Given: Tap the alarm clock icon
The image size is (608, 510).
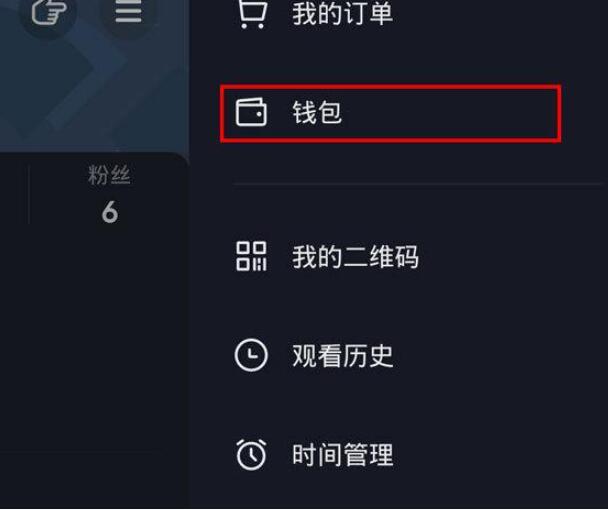Looking at the screenshot, I should pos(251,454).
